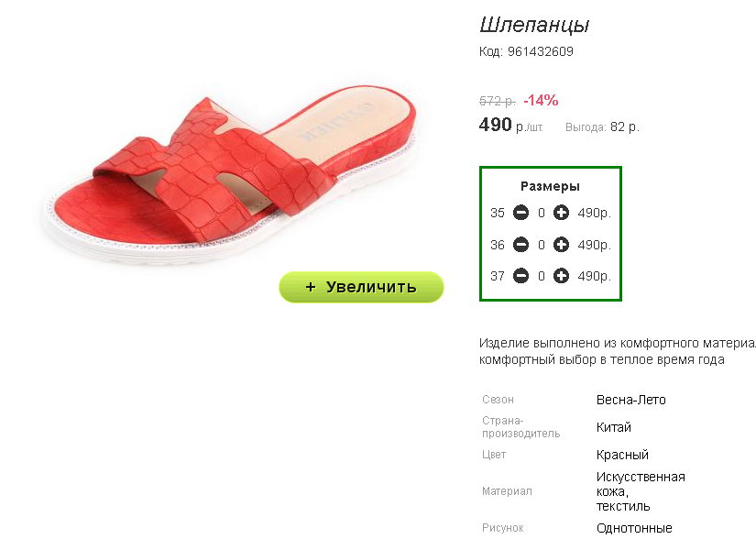Click the green Увеличить zoom button
This screenshot has height=550, width=756.
[361, 287]
